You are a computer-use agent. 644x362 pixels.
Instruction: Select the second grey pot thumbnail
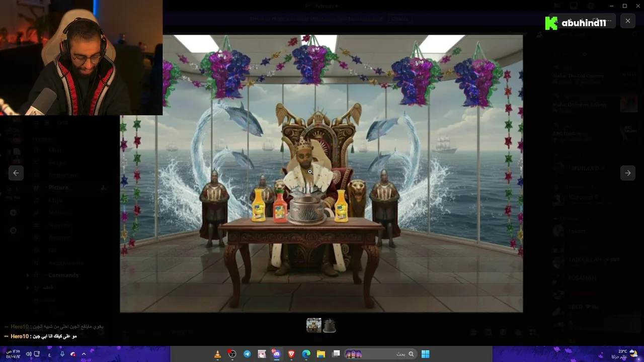(330, 325)
